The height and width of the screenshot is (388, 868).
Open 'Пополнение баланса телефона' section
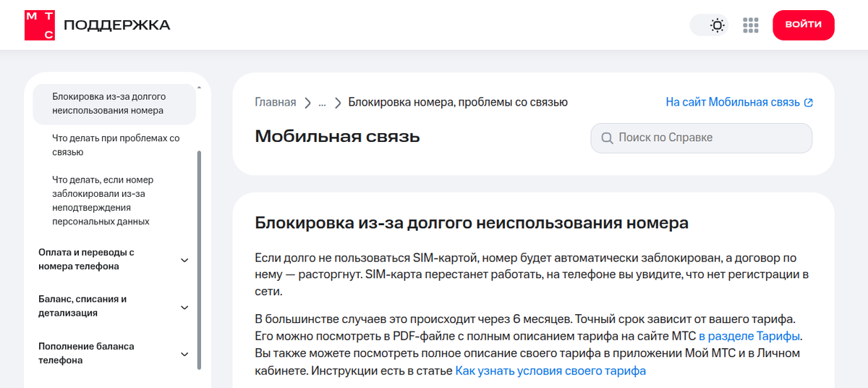(x=86, y=353)
